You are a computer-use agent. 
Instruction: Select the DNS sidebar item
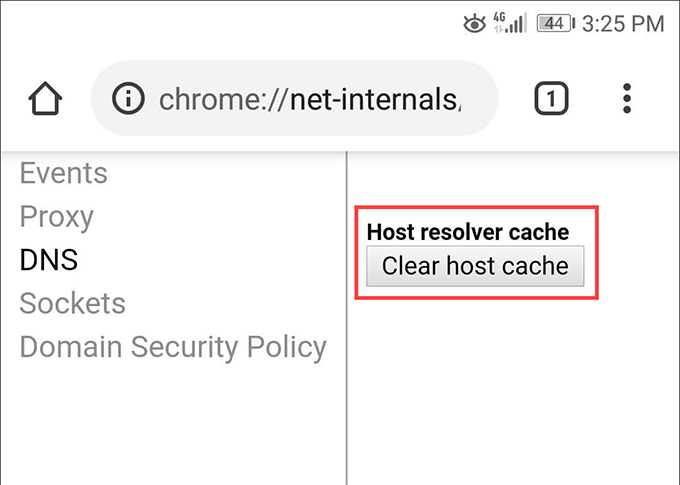pos(48,260)
